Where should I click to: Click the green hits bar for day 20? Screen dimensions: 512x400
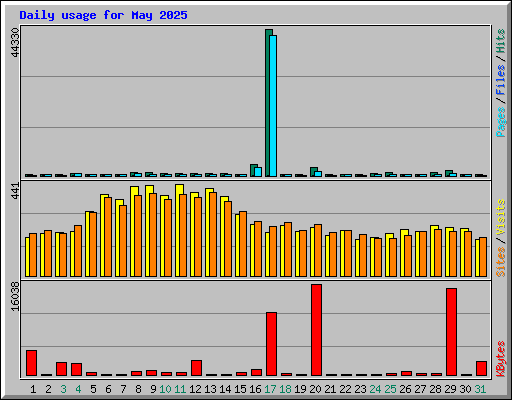312,172
